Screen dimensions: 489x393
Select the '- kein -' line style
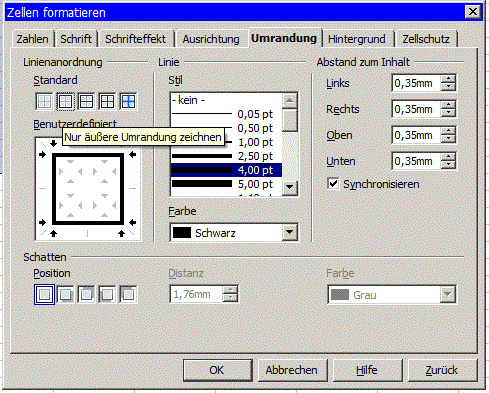pos(226,100)
